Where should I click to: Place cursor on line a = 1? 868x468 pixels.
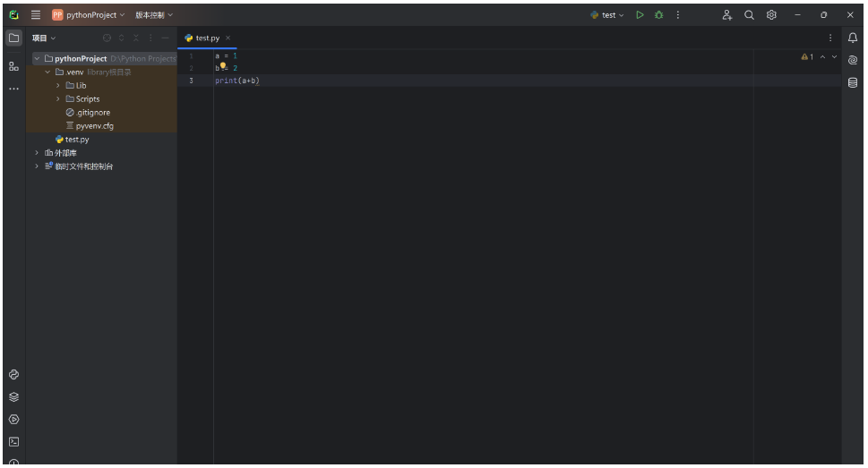[226, 55]
